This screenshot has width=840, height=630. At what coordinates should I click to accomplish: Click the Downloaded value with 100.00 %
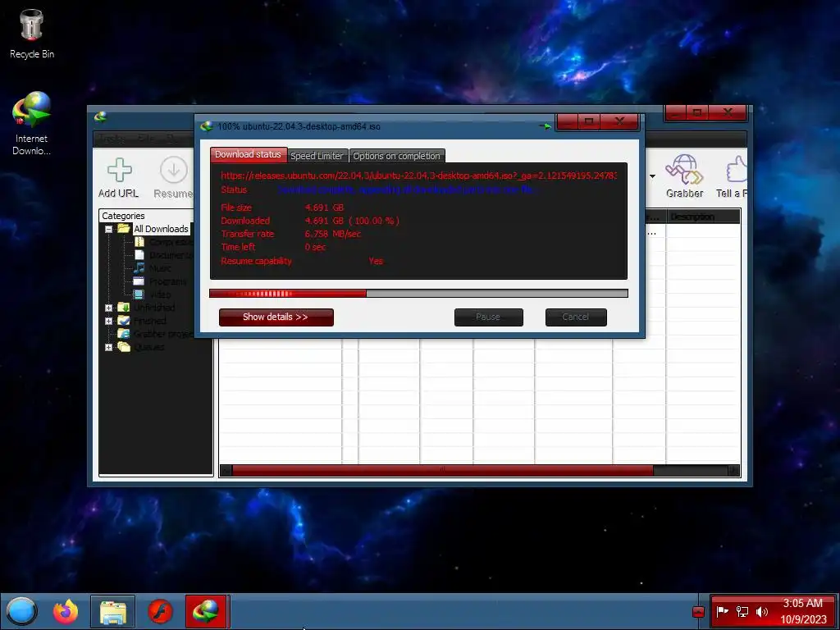352,221
